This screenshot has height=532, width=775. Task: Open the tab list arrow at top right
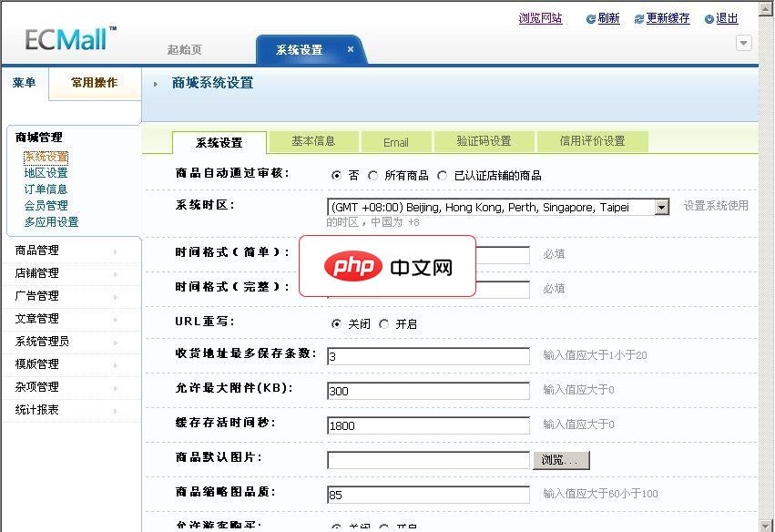pyautogui.click(x=744, y=42)
